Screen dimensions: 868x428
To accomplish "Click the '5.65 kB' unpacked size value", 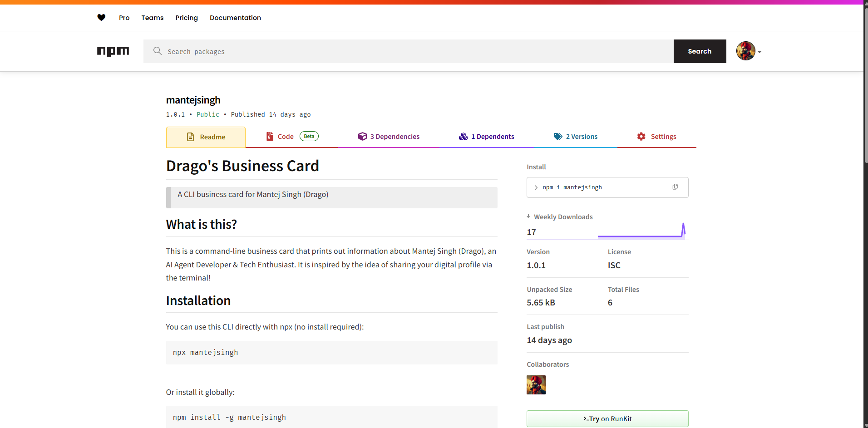I will tap(541, 303).
